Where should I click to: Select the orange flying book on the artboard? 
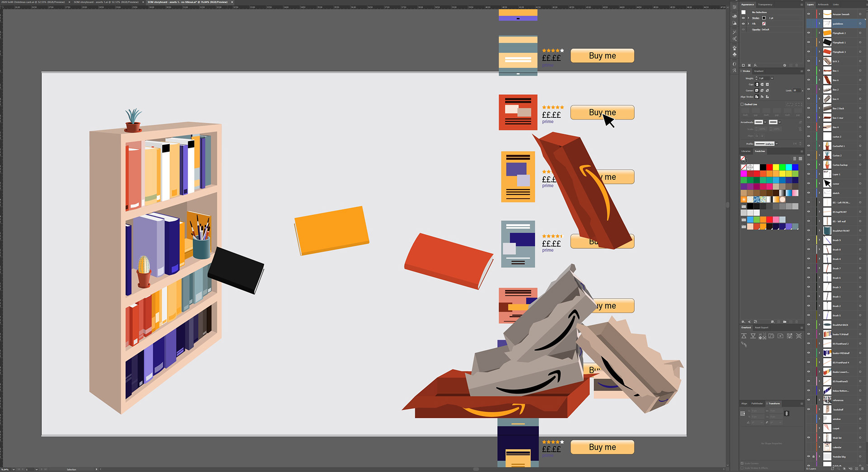coord(332,230)
